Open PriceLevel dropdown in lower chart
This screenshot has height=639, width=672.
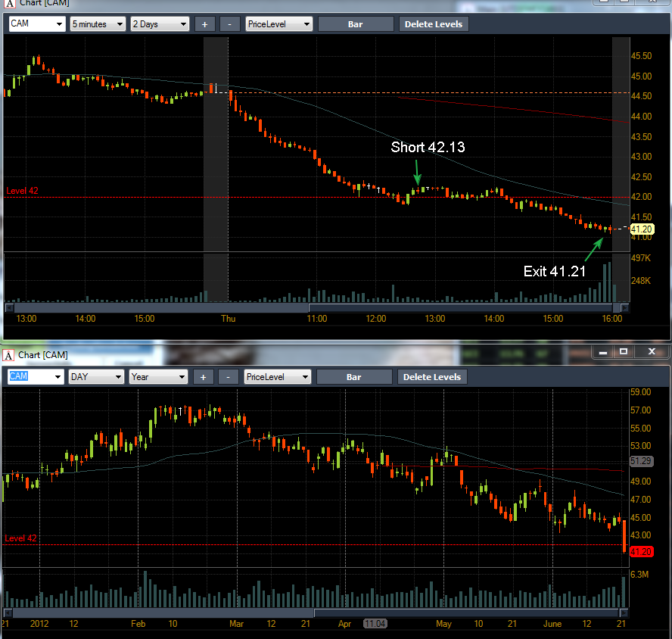(x=277, y=377)
